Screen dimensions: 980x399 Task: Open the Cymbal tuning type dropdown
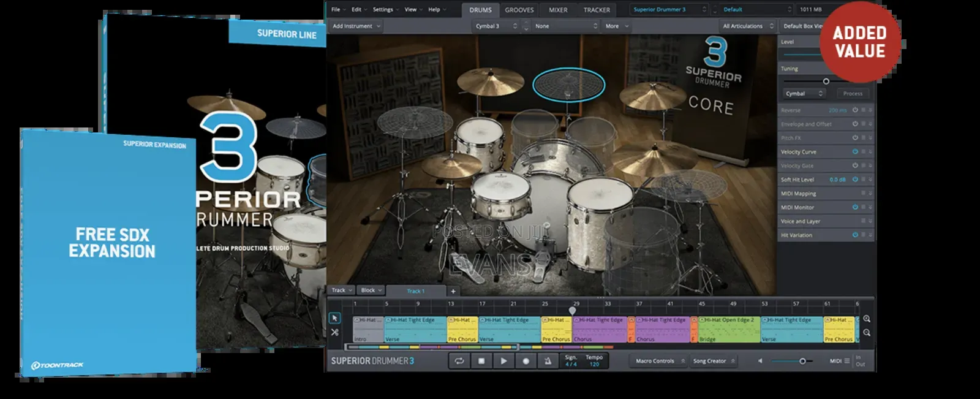click(x=805, y=94)
